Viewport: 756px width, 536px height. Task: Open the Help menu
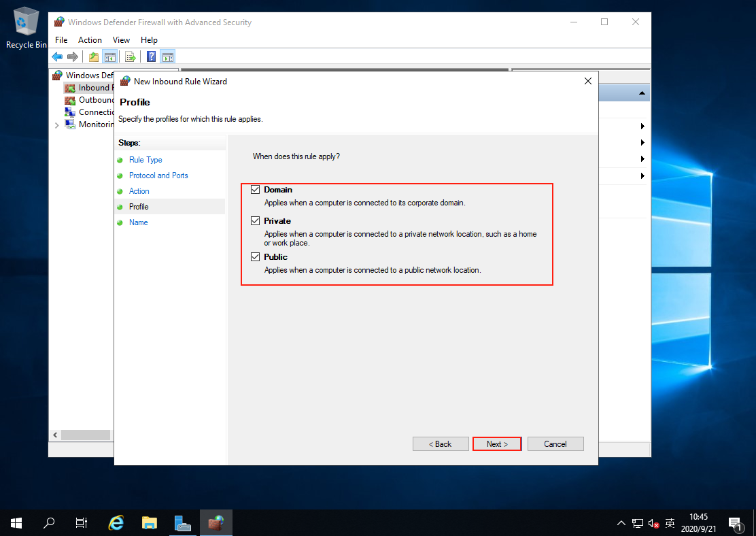(x=149, y=40)
